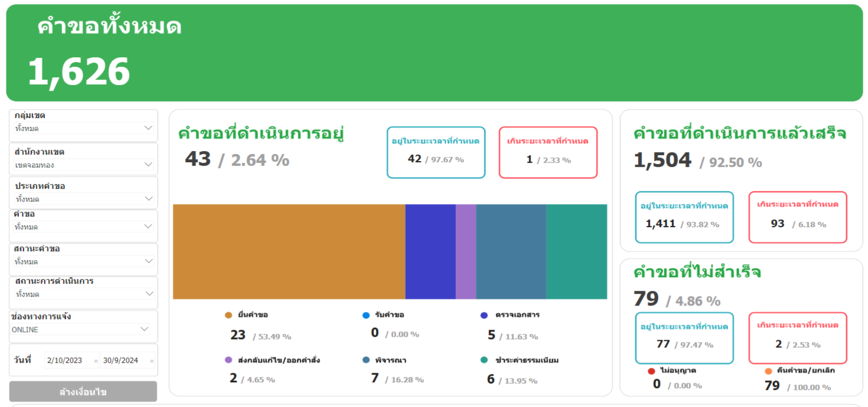
Task: Click the teal ชำระค่าธรรมเนียม legend dot
Action: [484, 360]
